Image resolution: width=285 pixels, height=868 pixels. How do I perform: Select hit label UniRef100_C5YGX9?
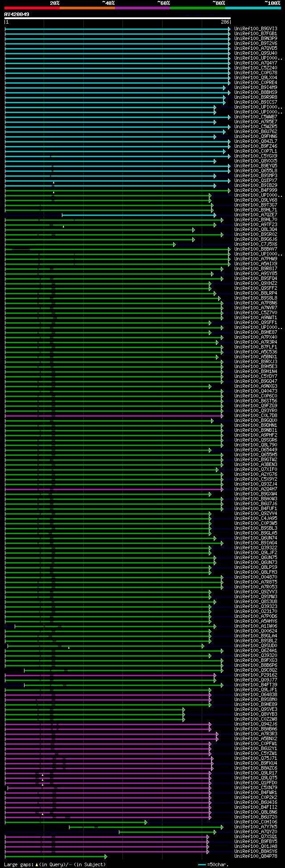(256, 156)
